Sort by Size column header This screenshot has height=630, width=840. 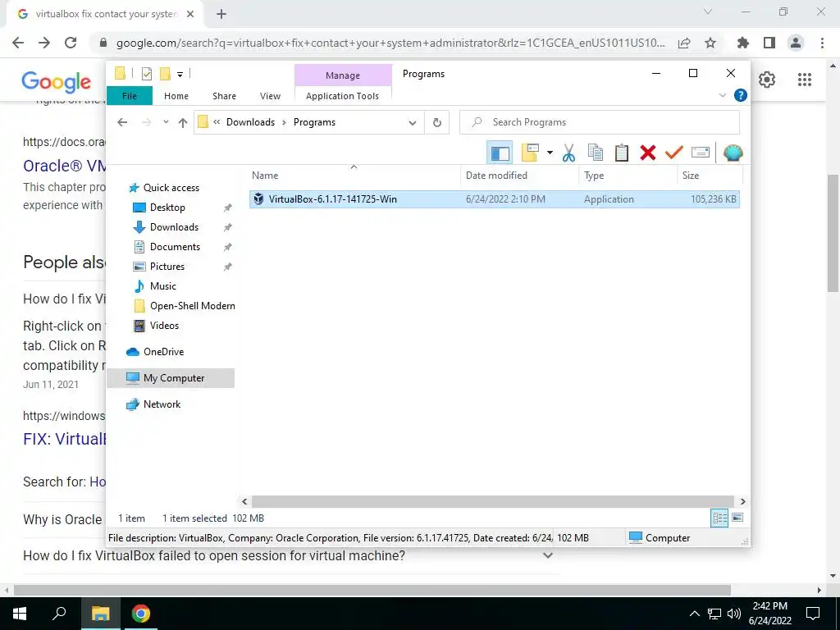click(x=691, y=176)
